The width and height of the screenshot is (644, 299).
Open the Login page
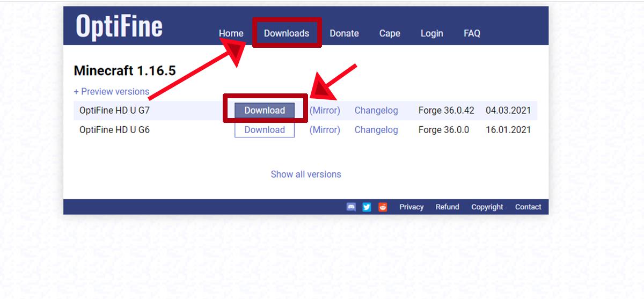(x=431, y=33)
